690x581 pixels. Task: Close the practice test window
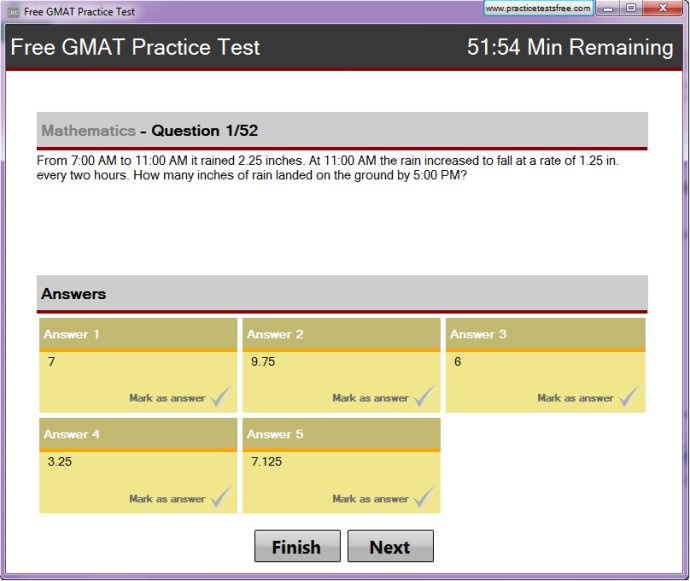pos(663,8)
